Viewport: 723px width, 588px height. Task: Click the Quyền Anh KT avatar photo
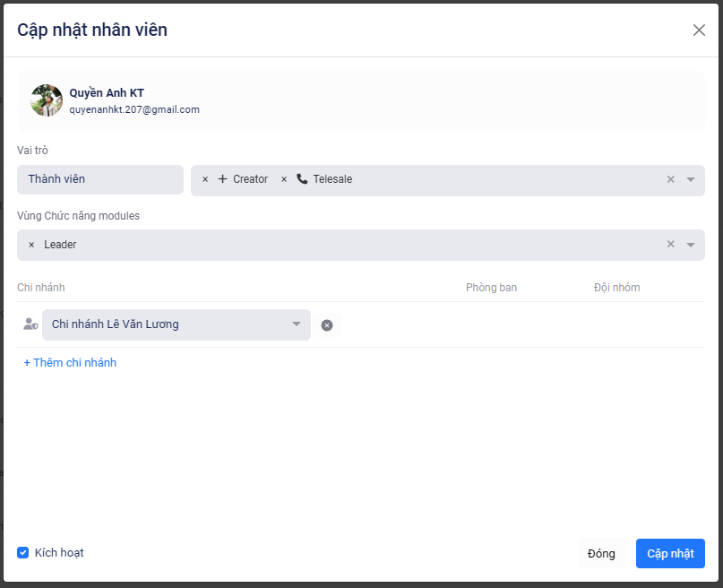pyautogui.click(x=47, y=100)
